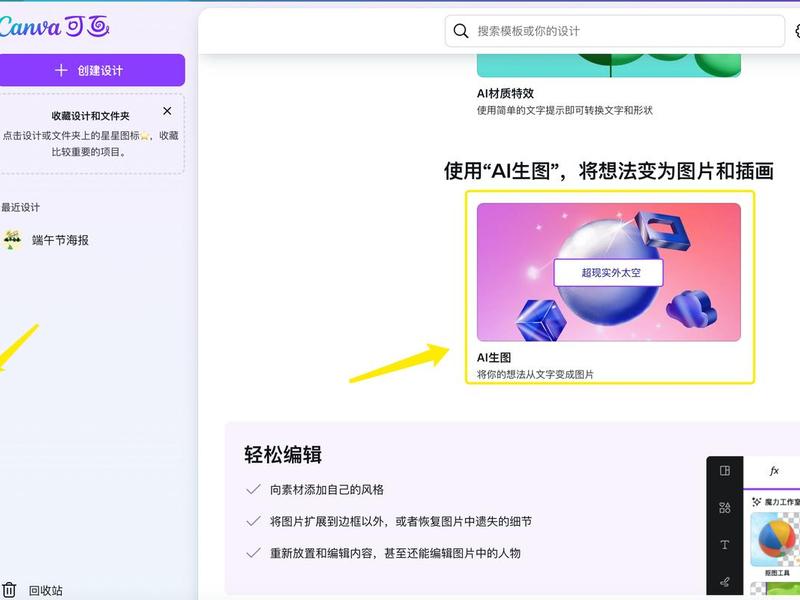Click the 端午节海报 design thumbnail icon
Image resolution: width=800 pixels, height=600 pixels.
(12, 239)
